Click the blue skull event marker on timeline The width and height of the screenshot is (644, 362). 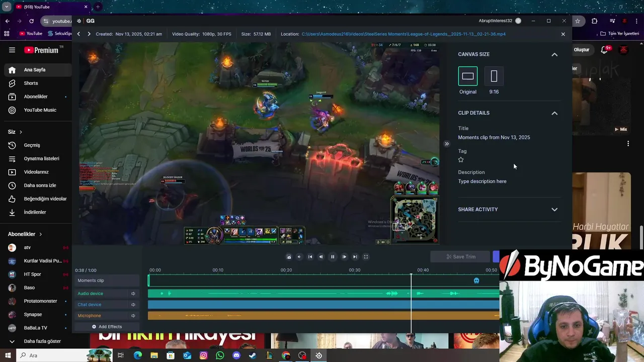point(476,281)
